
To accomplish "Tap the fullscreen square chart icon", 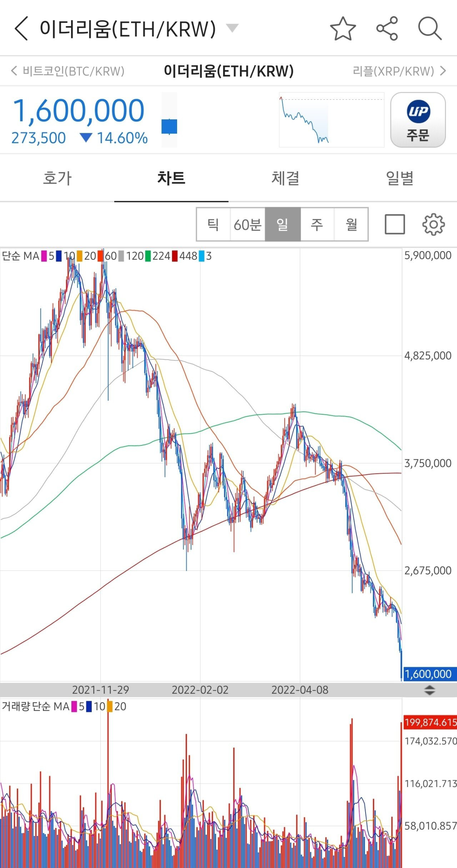I will tap(395, 224).
